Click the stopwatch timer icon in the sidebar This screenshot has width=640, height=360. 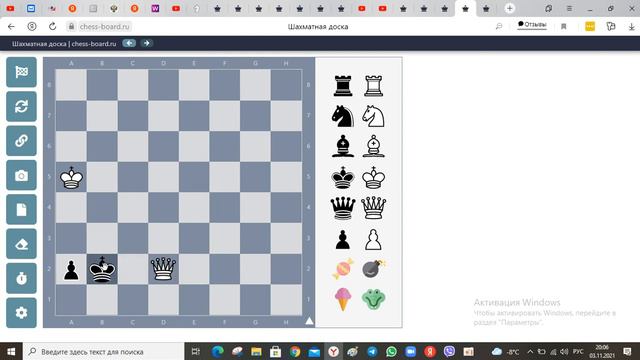21,278
